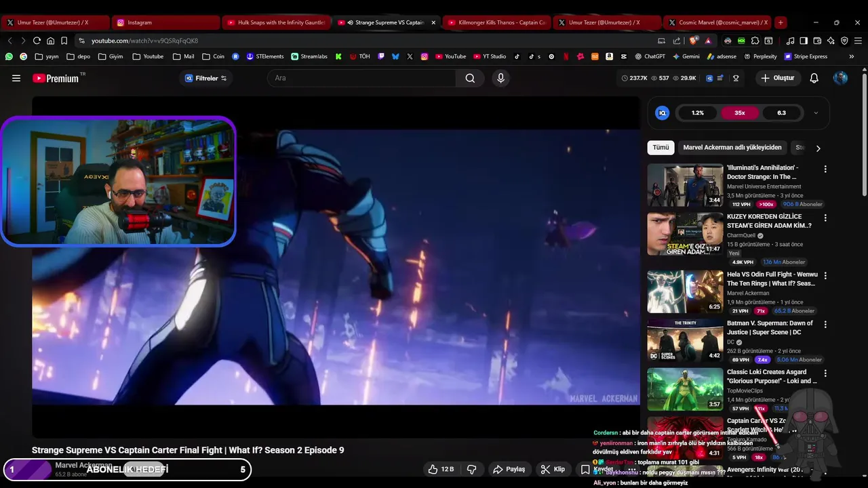Screen dimensions: 868x488
Task: Open Brave Shields lion icon
Action: coord(693,41)
